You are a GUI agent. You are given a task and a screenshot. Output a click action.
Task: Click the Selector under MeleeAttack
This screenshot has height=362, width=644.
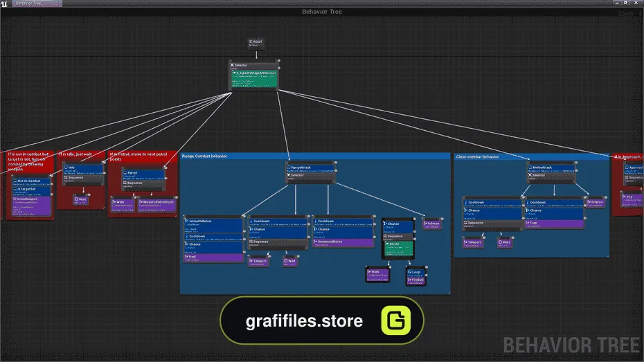552,177
